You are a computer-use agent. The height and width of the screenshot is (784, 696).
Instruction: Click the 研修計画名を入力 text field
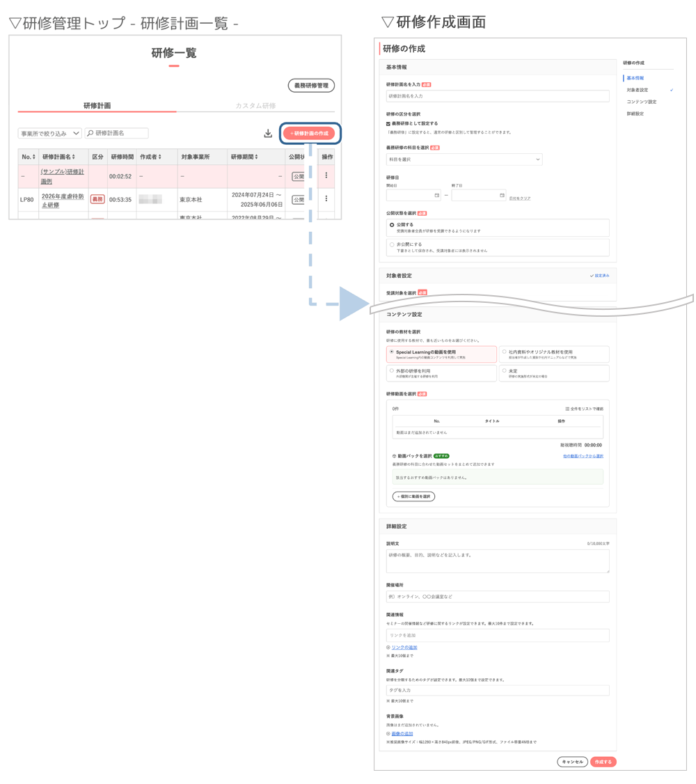coord(498,96)
